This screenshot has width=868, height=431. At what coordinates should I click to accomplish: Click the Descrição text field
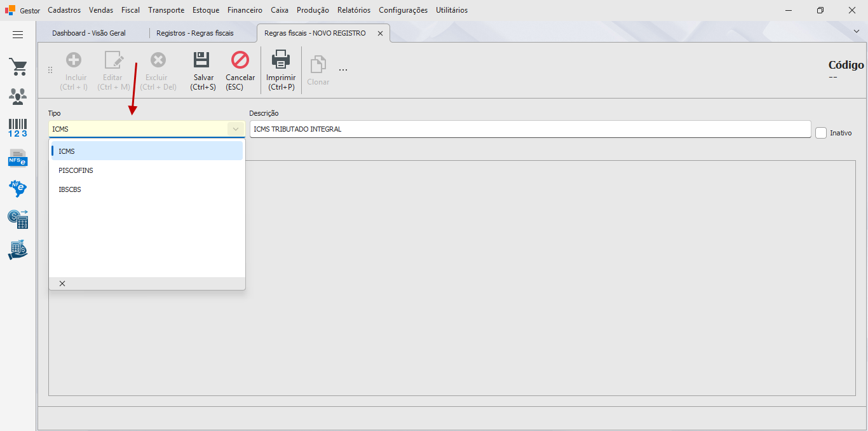(x=530, y=129)
